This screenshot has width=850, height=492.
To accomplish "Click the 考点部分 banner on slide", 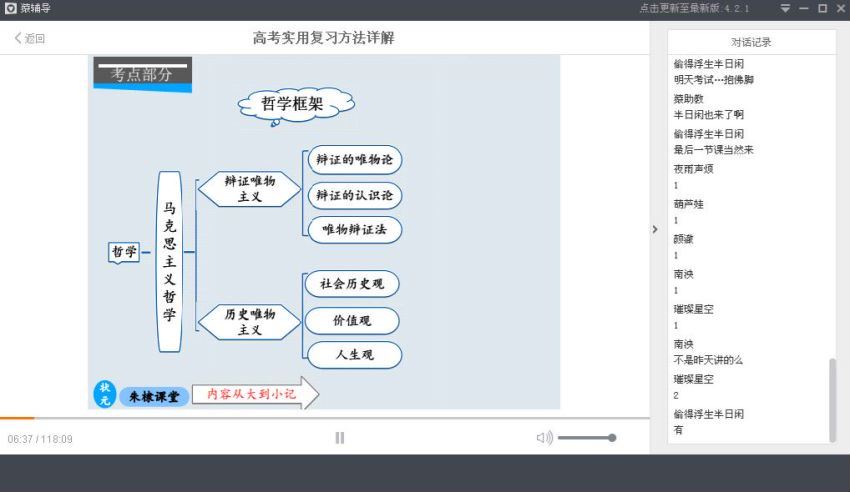I will click(x=143, y=74).
